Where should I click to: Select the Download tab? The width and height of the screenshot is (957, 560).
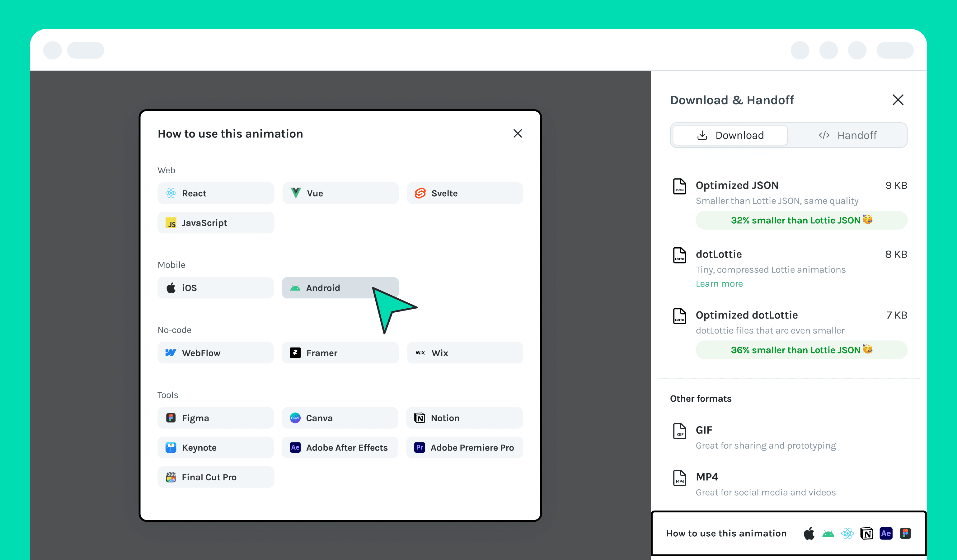click(x=730, y=135)
